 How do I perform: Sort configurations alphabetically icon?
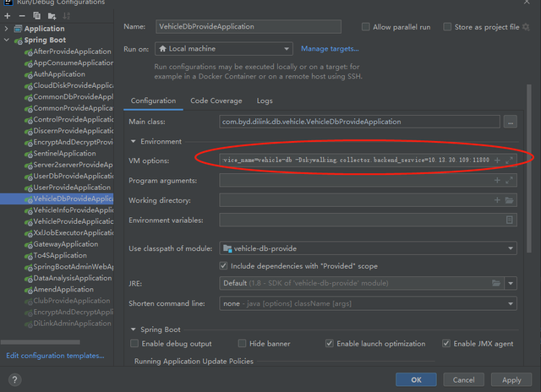click(x=66, y=16)
